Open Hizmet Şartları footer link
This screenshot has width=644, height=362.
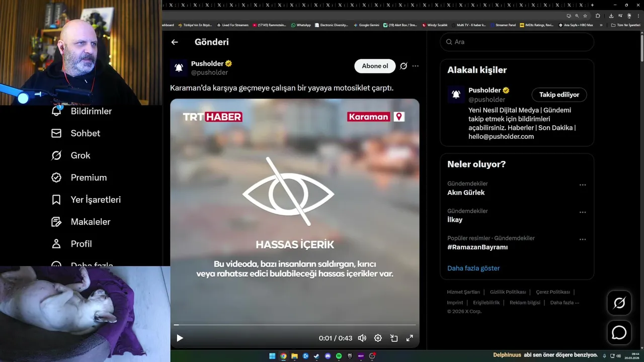pyautogui.click(x=463, y=292)
